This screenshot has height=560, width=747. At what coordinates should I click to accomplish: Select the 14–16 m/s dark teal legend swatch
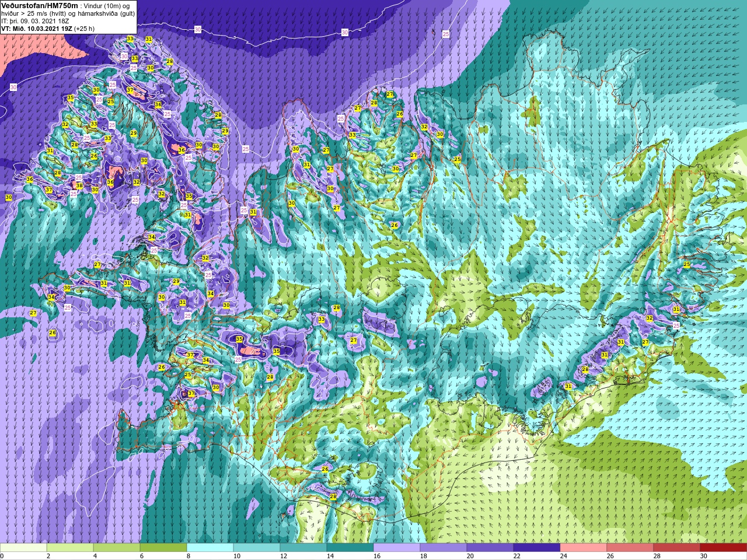350,548
